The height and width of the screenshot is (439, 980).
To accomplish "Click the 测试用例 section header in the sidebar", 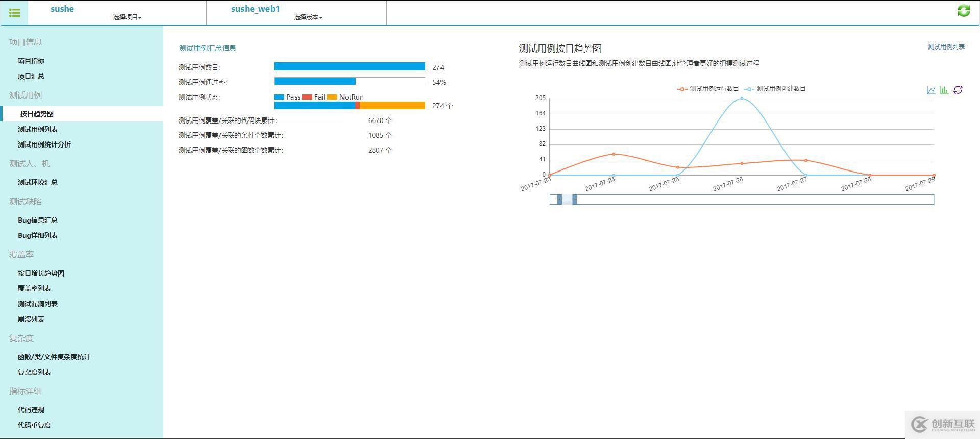I will tap(26, 95).
